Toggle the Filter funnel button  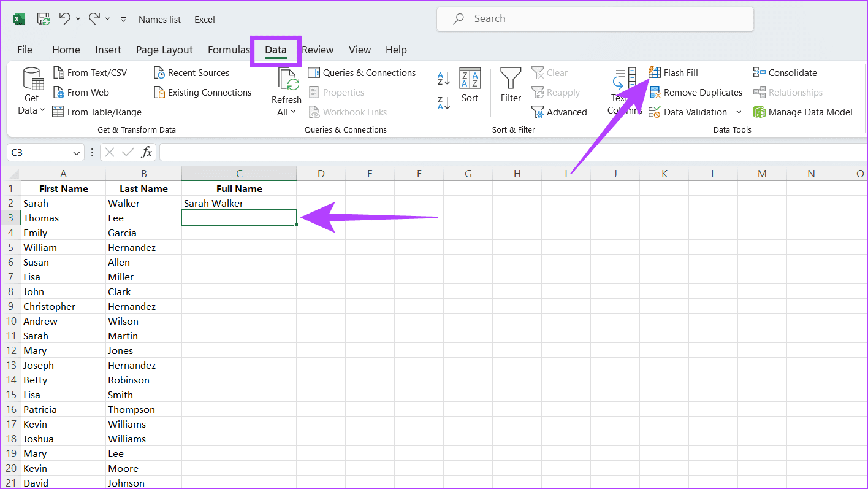pos(510,85)
